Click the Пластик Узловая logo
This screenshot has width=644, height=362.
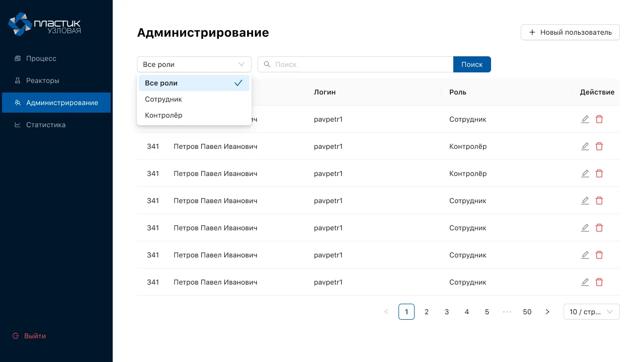coord(44,24)
